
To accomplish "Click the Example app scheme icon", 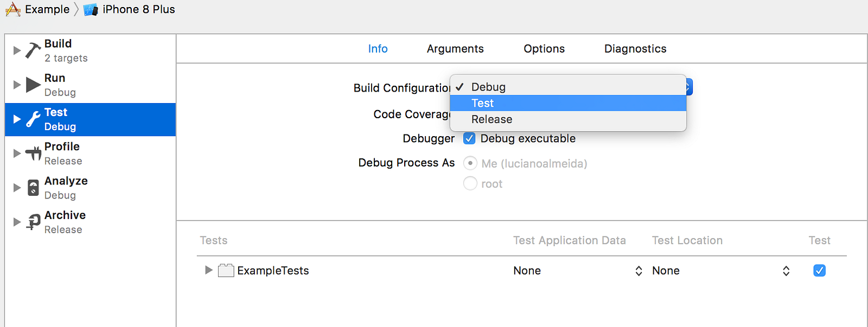I will tap(13, 9).
